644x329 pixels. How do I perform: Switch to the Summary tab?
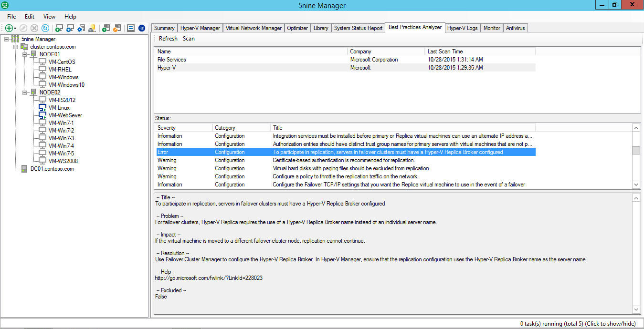tap(164, 28)
